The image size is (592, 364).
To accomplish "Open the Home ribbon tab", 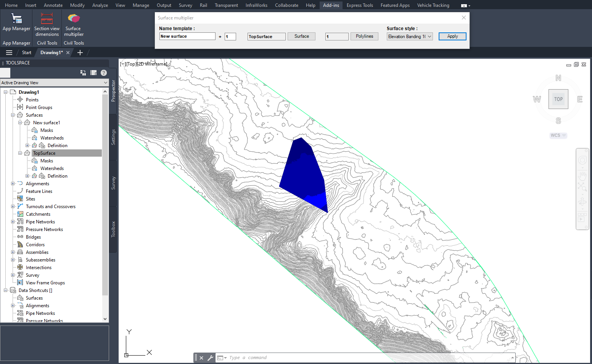I will click(11, 5).
